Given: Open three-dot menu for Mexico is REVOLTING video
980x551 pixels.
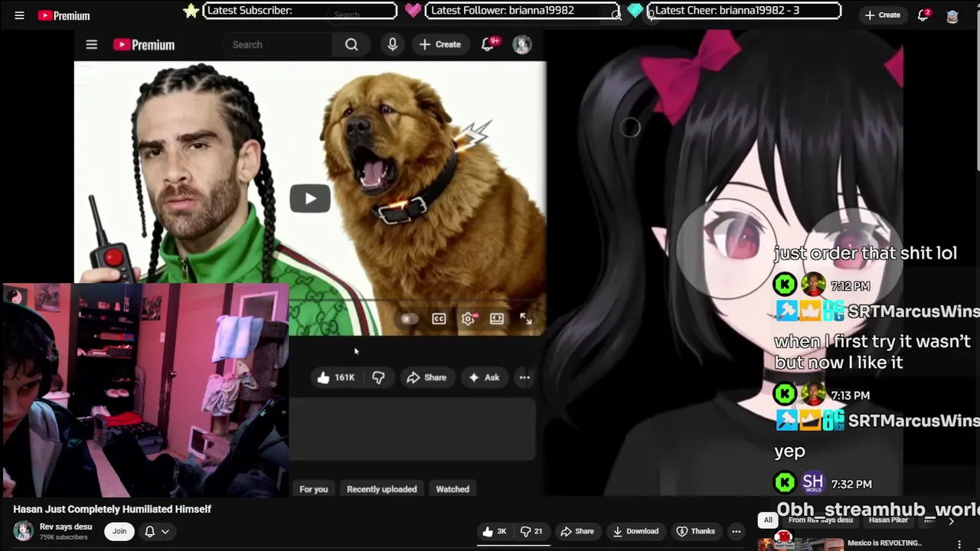Looking at the screenshot, I should click(x=959, y=543).
